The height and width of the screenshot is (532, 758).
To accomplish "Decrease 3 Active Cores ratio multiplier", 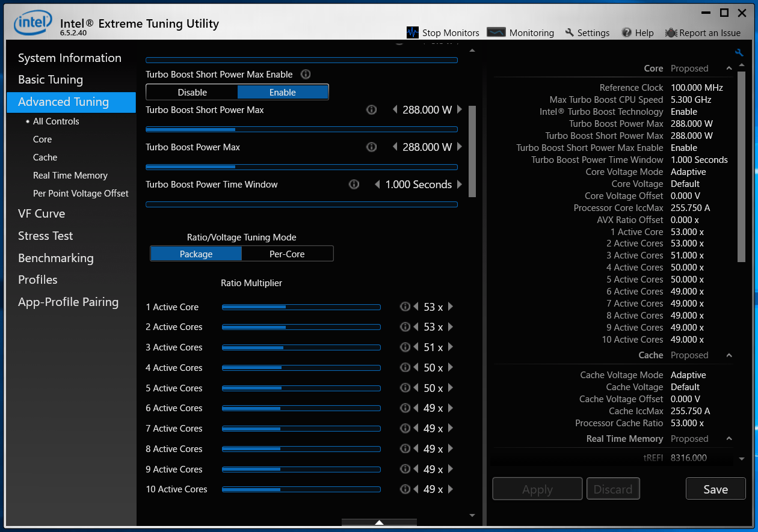I will point(416,347).
